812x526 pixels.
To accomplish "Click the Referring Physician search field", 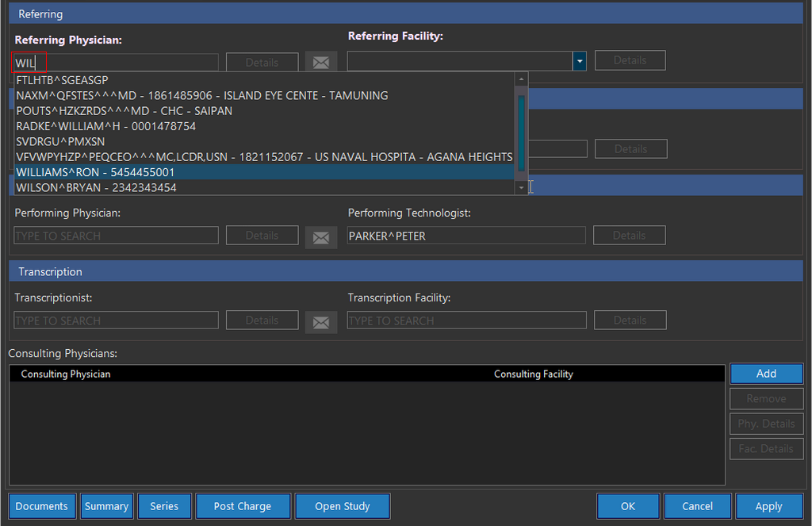I will click(x=116, y=63).
